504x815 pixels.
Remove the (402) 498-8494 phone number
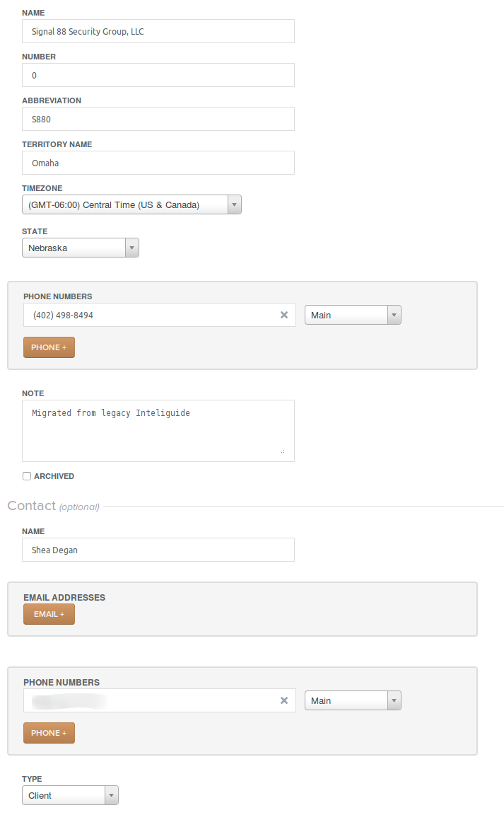pyautogui.click(x=284, y=315)
